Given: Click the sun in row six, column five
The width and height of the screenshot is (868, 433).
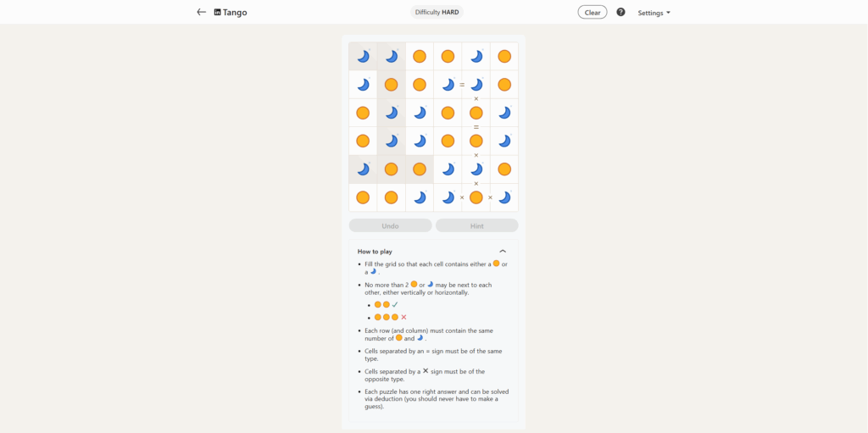Looking at the screenshot, I should [x=476, y=197].
